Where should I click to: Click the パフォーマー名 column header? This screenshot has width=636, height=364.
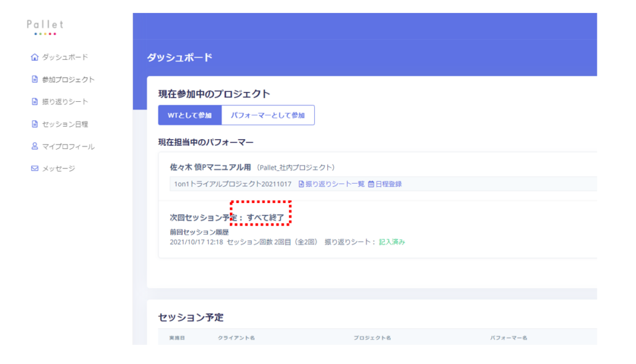click(x=509, y=338)
